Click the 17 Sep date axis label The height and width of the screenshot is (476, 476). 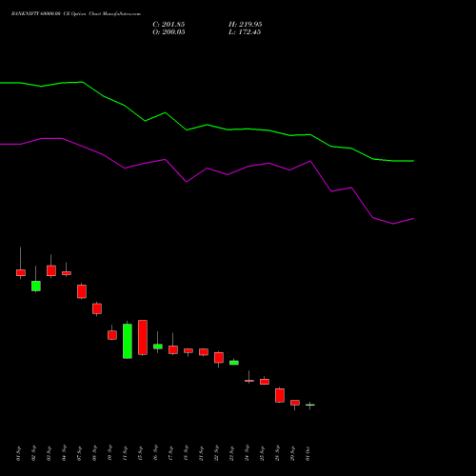click(x=170, y=453)
